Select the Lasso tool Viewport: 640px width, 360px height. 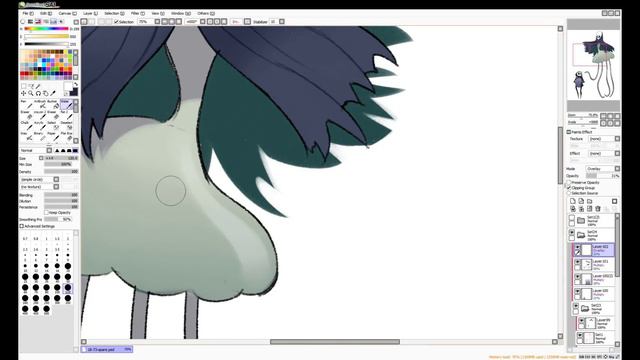point(31,86)
